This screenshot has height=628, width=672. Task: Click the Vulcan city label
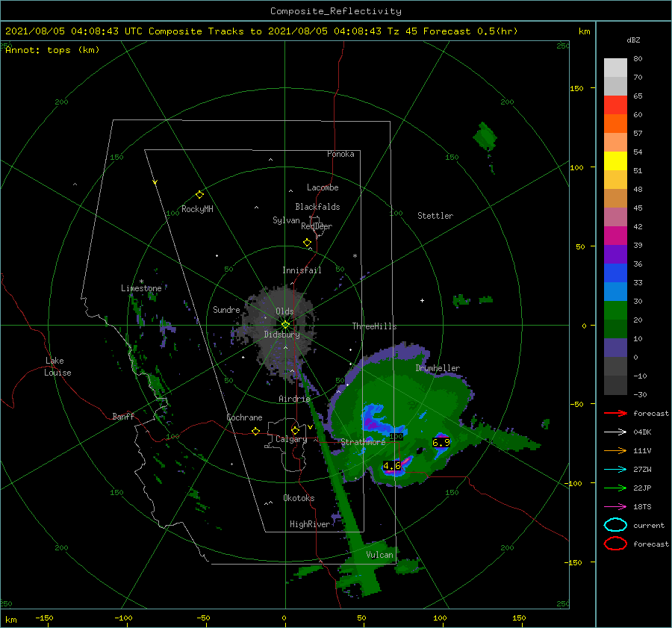pyautogui.click(x=380, y=555)
